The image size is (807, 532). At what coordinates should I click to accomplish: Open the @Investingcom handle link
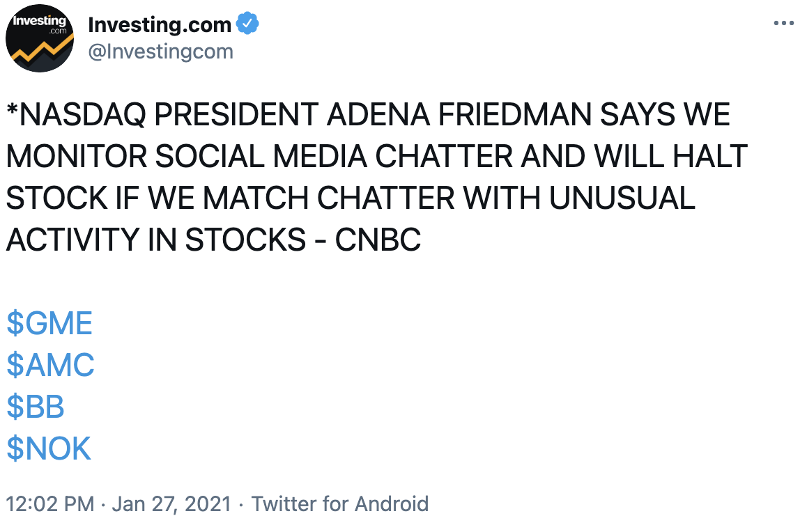(x=160, y=52)
